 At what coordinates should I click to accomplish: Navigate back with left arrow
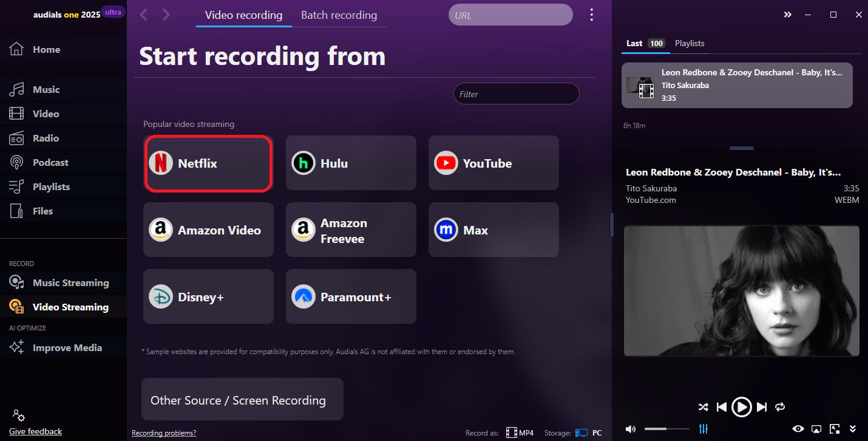pos(144,15)
